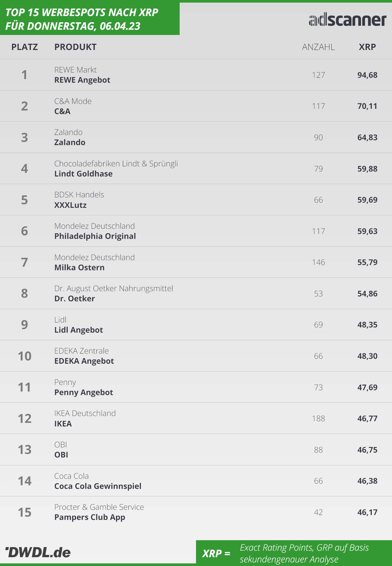The width and height of the screenshot is (392, 566).
Task: Click the green title banner
Action: (90, 19)
